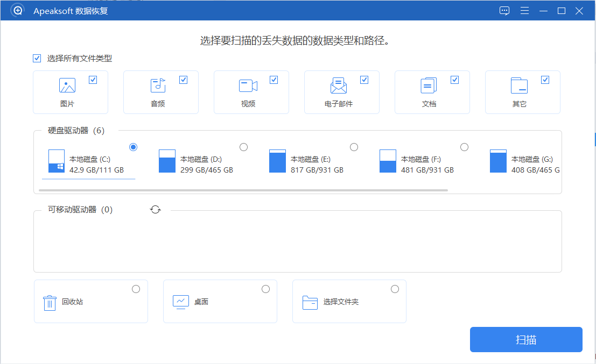Uncheck the Image (图片) checkbox
596x364 pixels.
pos(93,80)
